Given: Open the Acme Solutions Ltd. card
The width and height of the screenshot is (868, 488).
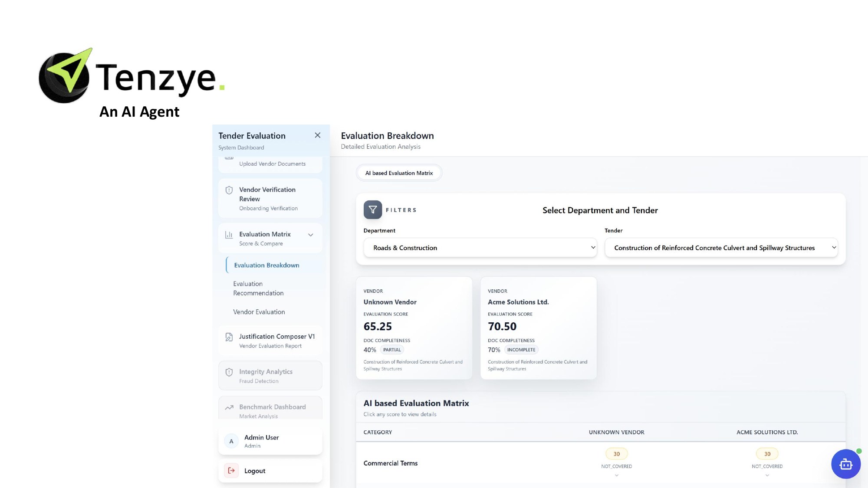Looking at the screenshot, I should [539, 328].
